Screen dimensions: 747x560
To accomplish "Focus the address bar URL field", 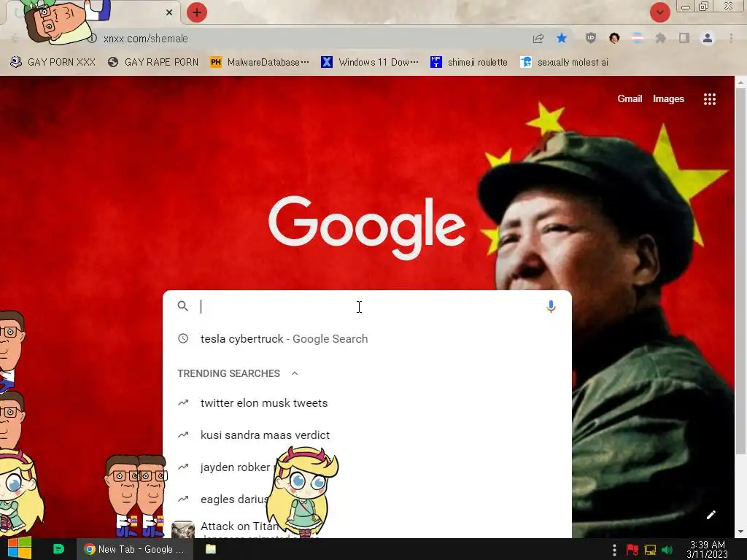I will (x=305, y=39).
